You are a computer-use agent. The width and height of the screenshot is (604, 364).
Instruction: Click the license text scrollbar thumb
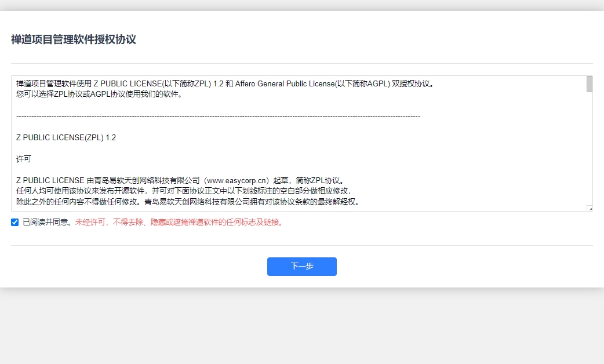click(x=590, y=85)
